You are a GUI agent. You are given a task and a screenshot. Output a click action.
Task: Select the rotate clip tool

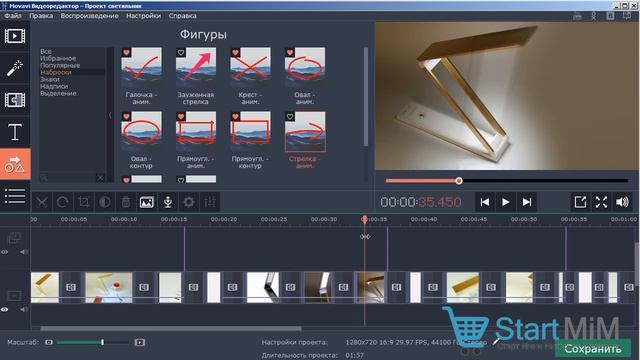click(x=62, y=202)
